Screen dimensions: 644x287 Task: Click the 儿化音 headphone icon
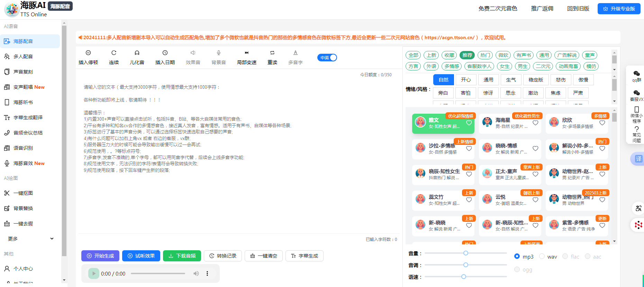point(137,53)
